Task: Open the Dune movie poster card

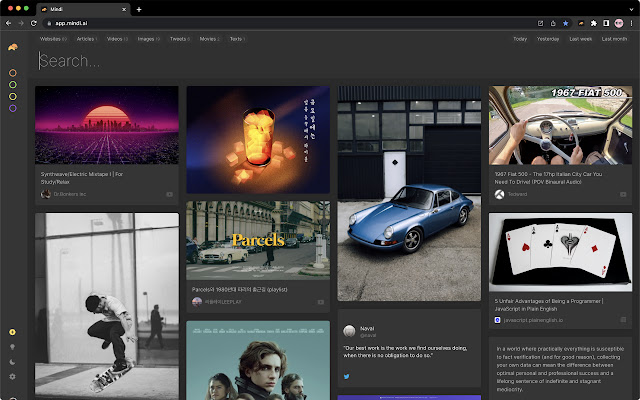Action: (258, 360)
